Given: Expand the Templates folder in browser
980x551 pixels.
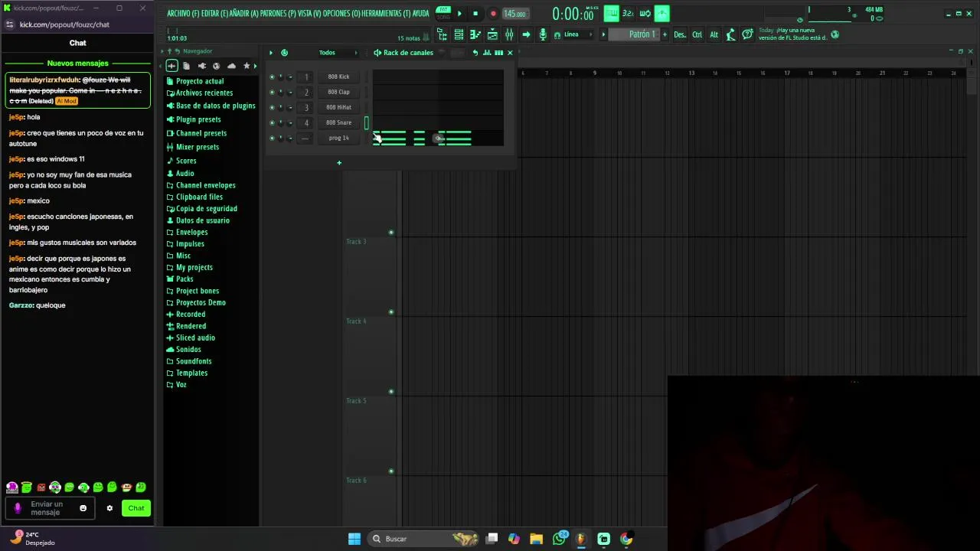Looking at the screenshot, I should pos(187,373).
